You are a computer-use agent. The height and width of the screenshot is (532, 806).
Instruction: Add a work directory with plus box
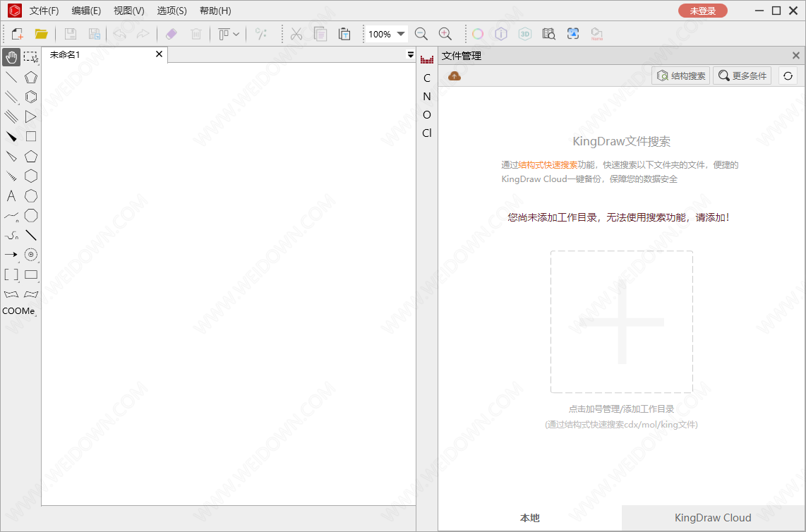622,322
